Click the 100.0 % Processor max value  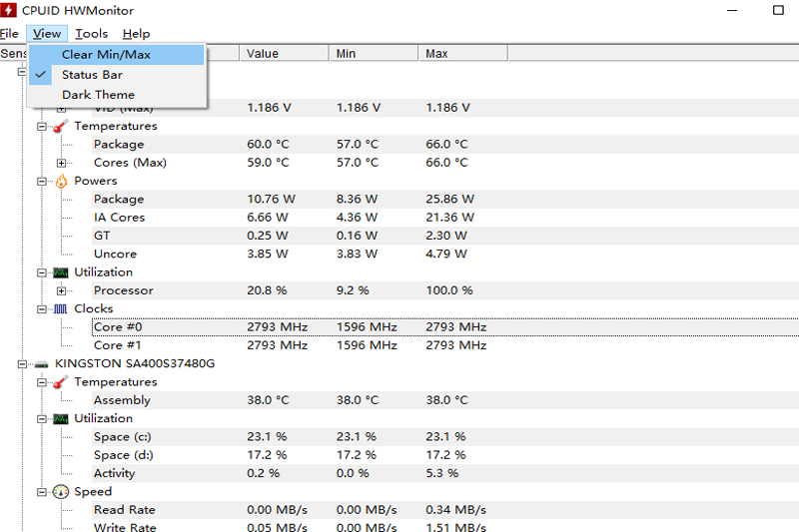449,290
